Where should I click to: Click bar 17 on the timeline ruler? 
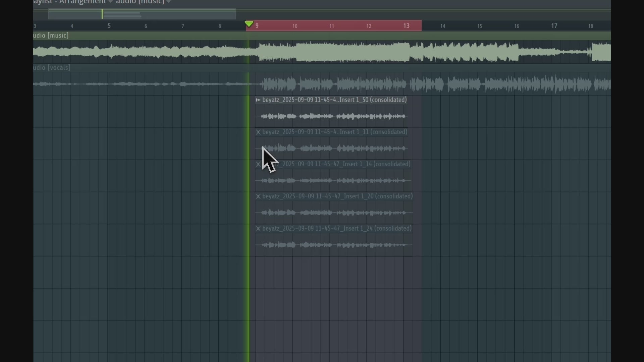tap(554, 26)
